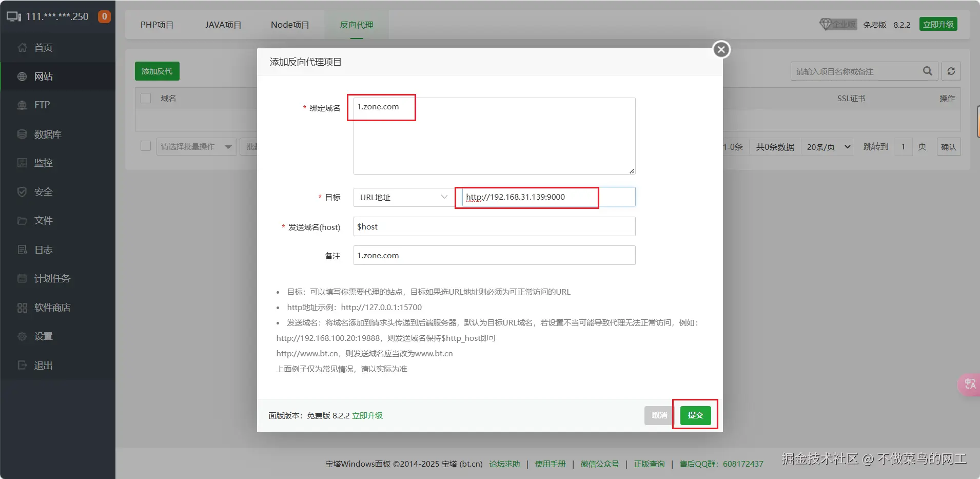
Task: Select the 安全 security icon
Action: point(43,191)
